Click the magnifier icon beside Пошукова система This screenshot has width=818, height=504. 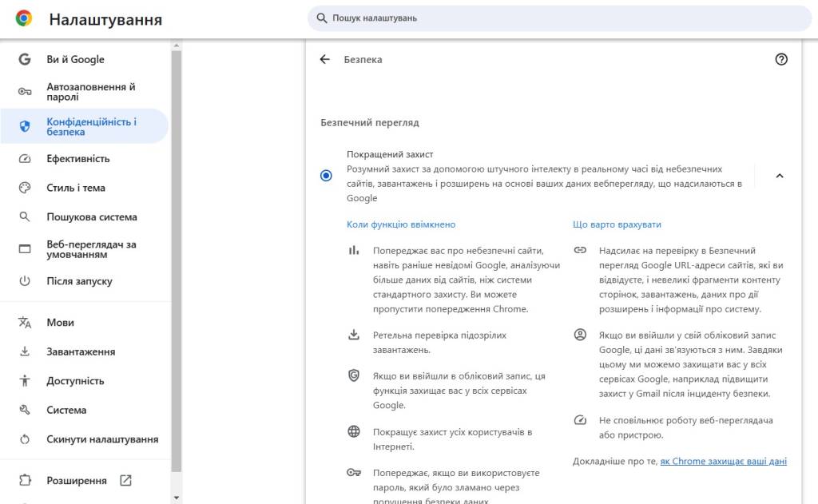pos(25,216)
